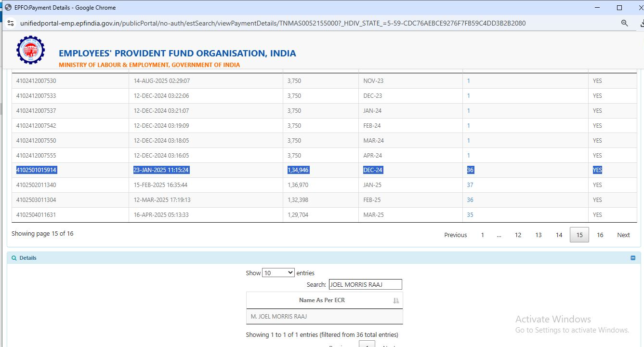Click sort icon on Name As Per ECR
The image size is (644, 347).
tap(396, 300)
